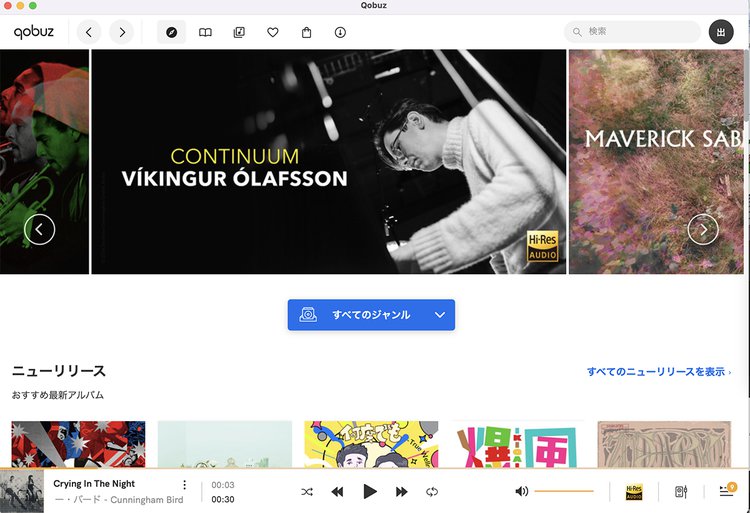Go forward with the right navigation arrow
The image size is (750, 513).
click(x=122, y=32)
